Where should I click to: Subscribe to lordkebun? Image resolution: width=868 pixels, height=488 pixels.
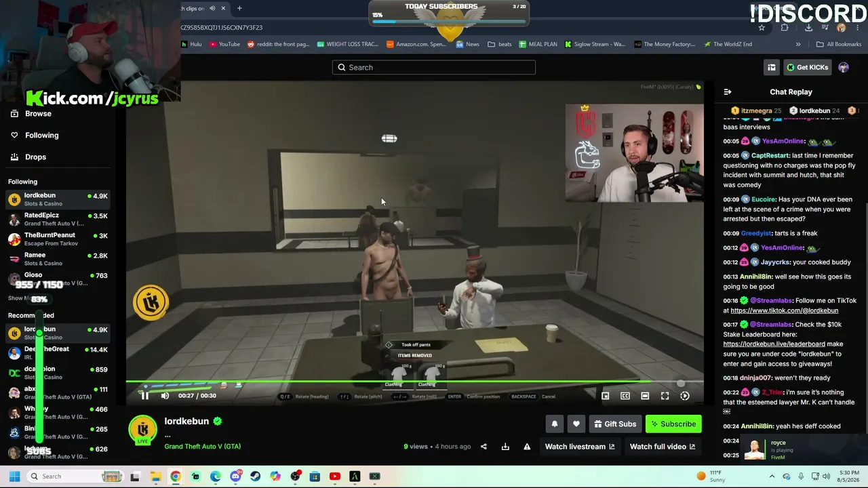tap(673, 424)
